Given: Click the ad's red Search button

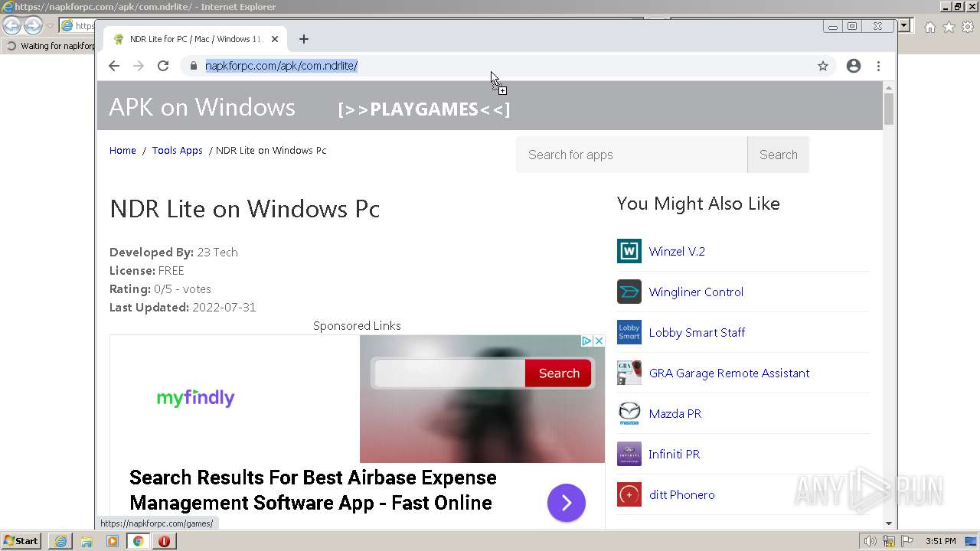Looking at the screenshot, I should point(559,373).
